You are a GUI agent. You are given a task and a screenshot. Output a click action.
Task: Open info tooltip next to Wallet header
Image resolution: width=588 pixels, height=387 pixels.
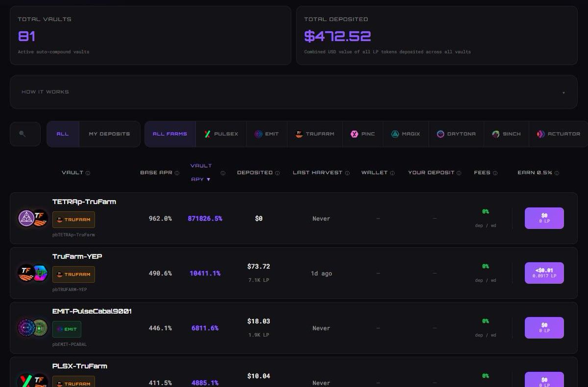tap(392, 173)
